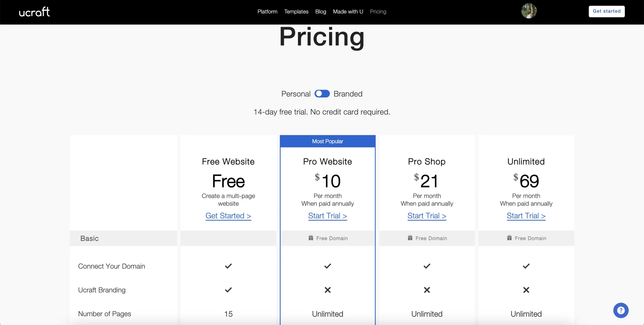Viewport: 644px width, 325px height.
Task: Click Pro Website Ucraft Branding cross icon
Action: [328, 290]
